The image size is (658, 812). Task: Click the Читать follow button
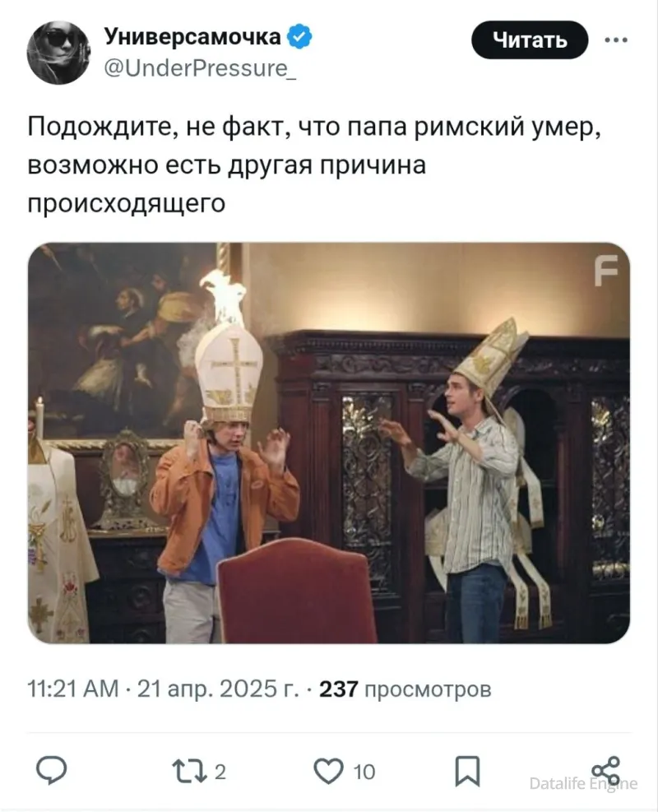pyautogui.click(x=530, y=39)
